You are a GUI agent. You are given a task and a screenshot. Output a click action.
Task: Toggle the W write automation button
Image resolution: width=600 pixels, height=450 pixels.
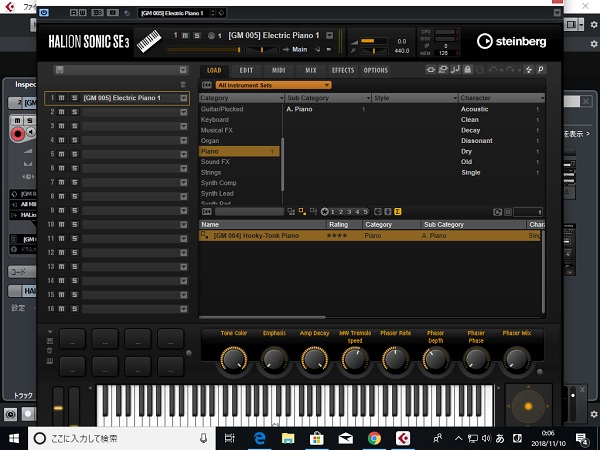[82, 13]
